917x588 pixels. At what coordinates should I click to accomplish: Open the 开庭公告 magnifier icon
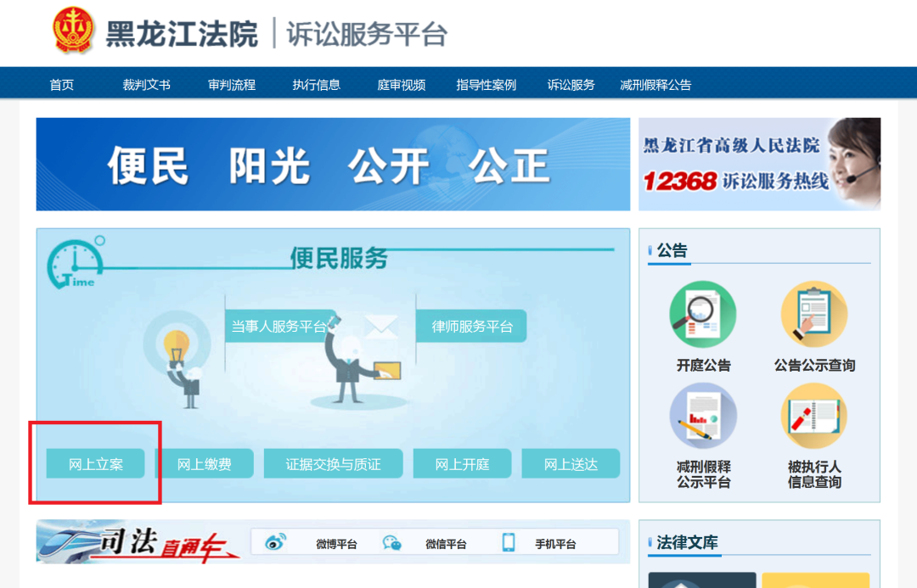point(702,314)
